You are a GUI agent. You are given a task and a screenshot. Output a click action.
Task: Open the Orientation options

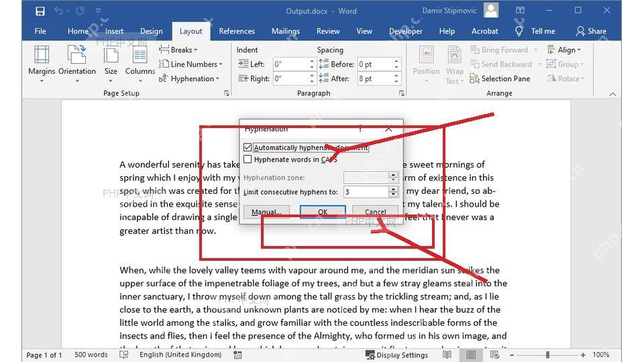76,64
